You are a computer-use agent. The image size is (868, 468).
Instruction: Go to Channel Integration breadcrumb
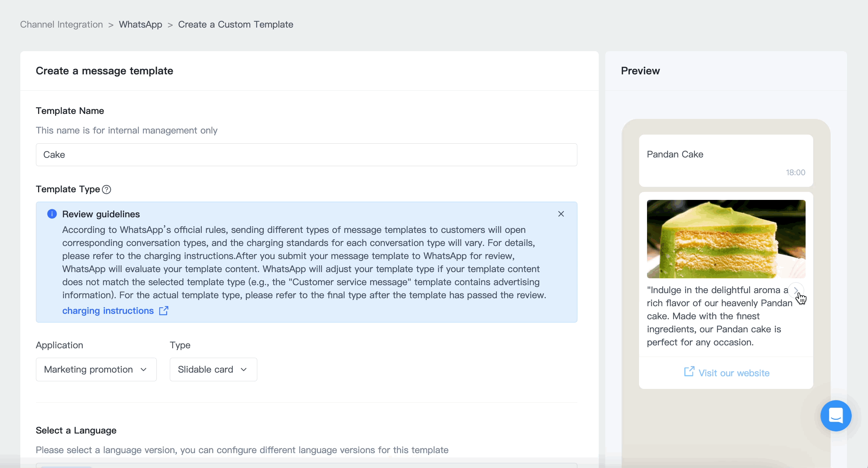[x=61, y=24]
